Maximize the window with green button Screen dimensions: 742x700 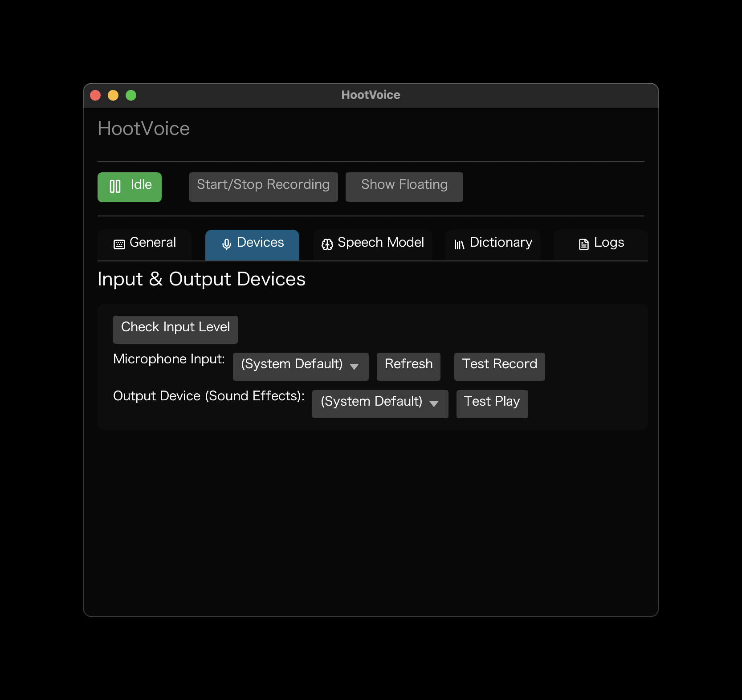point(131,95)
